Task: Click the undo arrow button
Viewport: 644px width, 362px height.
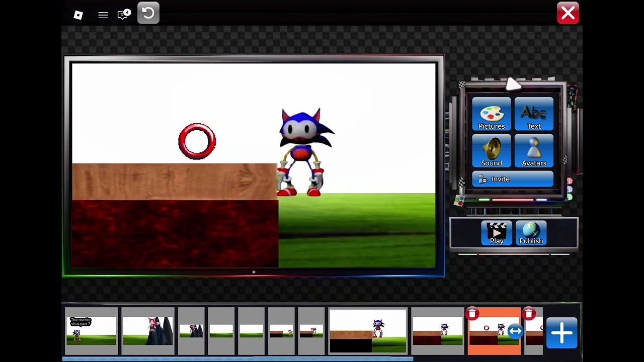Action: click(x=148, y=13)
